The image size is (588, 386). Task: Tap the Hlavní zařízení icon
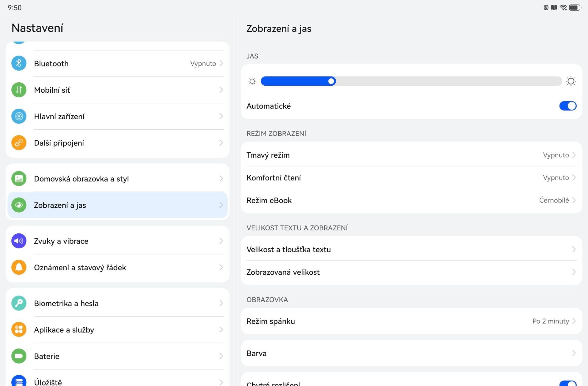click(19, 116)
